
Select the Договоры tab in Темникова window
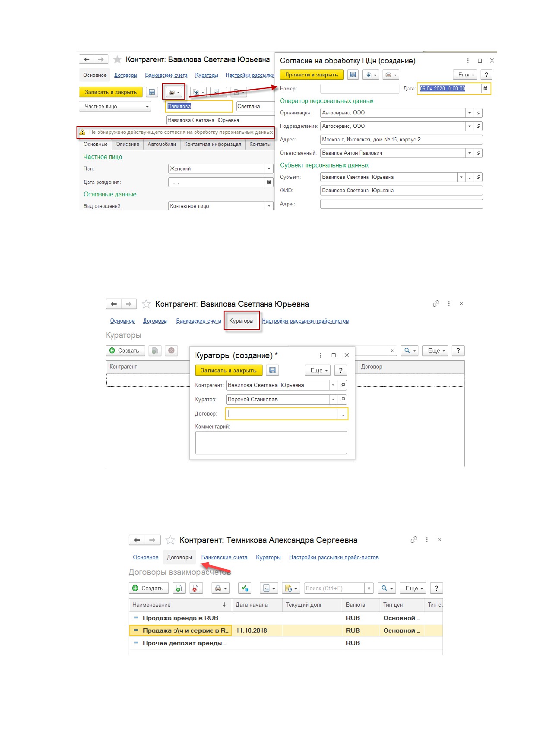(x=179, y=558)
